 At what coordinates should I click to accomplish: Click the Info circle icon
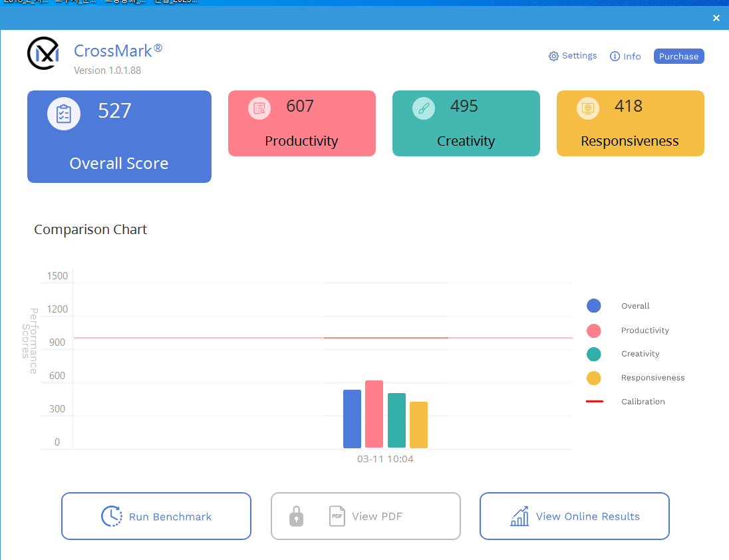point(615,57)
